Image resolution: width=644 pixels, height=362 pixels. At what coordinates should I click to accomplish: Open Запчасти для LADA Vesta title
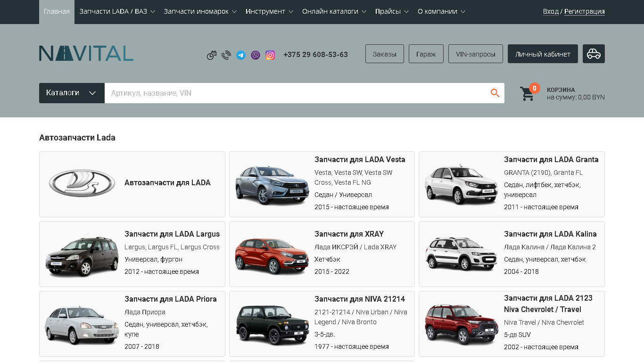tap(360, 159)
